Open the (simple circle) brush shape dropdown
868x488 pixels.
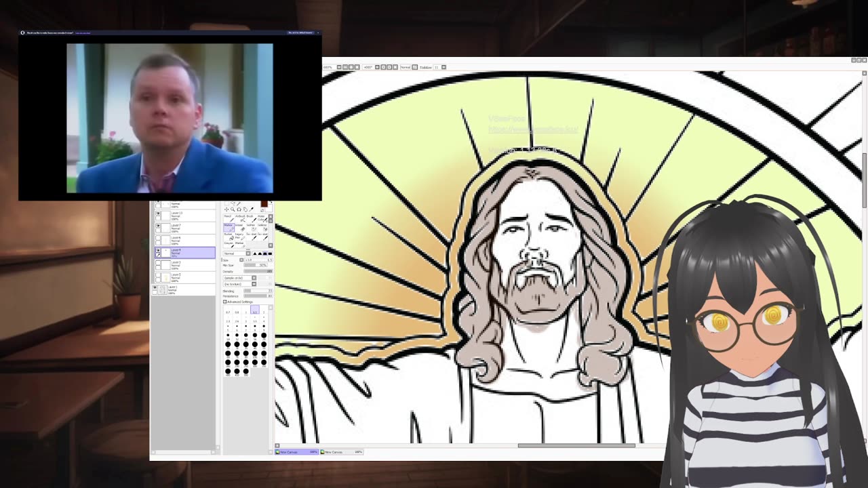click(x=254, y=278)
